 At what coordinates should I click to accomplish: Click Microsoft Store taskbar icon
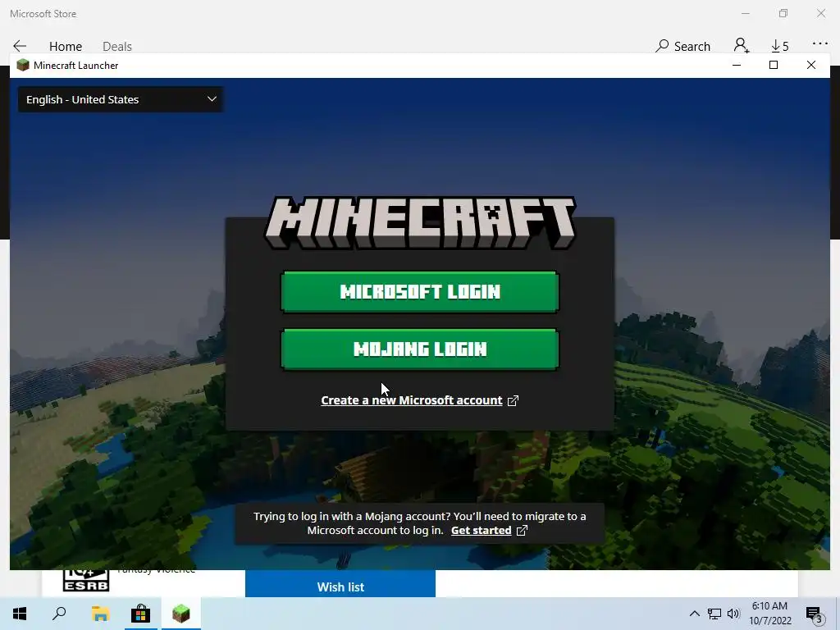pyautogui.click(x=140, y=614)
